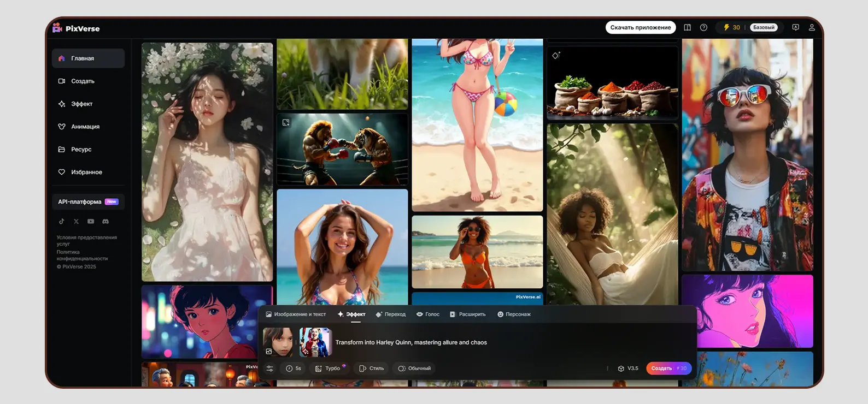
Task: Open the lion and tiger boxing image
Action: click(x=342, y=149)
